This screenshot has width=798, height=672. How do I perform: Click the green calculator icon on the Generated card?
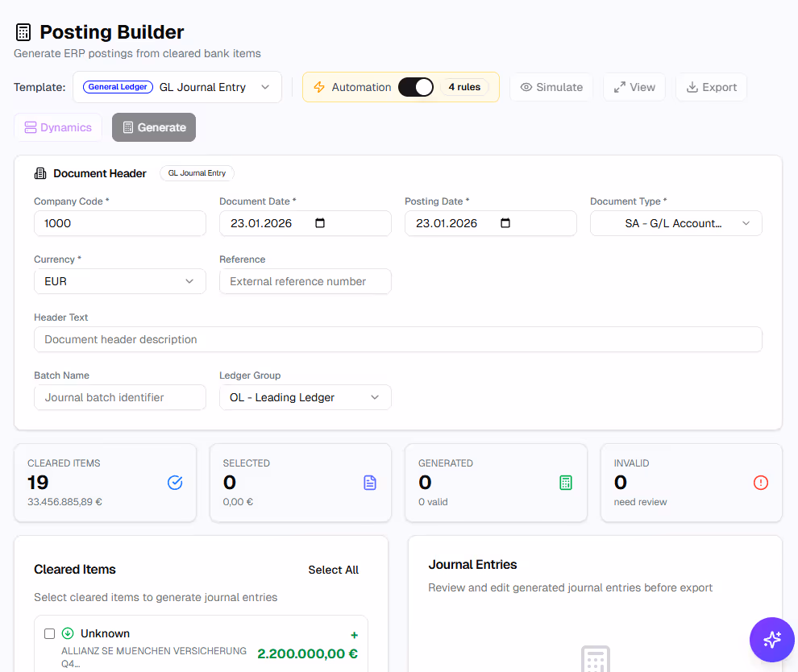[x=565, y=482]
